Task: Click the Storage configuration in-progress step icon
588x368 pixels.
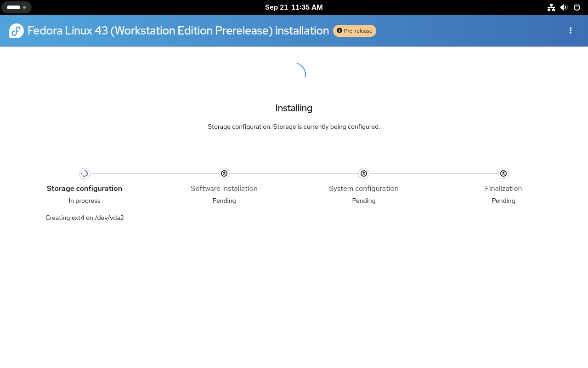Action: point(85,173)
